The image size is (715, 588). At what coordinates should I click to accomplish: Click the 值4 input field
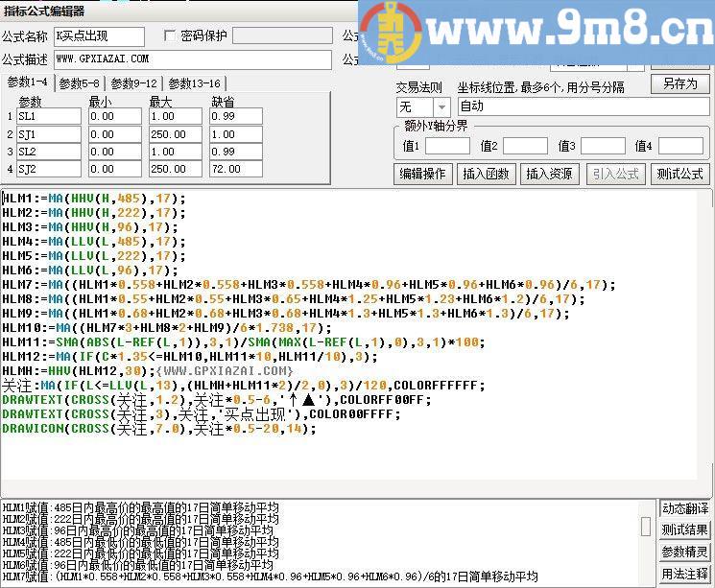tap(680, 146)
